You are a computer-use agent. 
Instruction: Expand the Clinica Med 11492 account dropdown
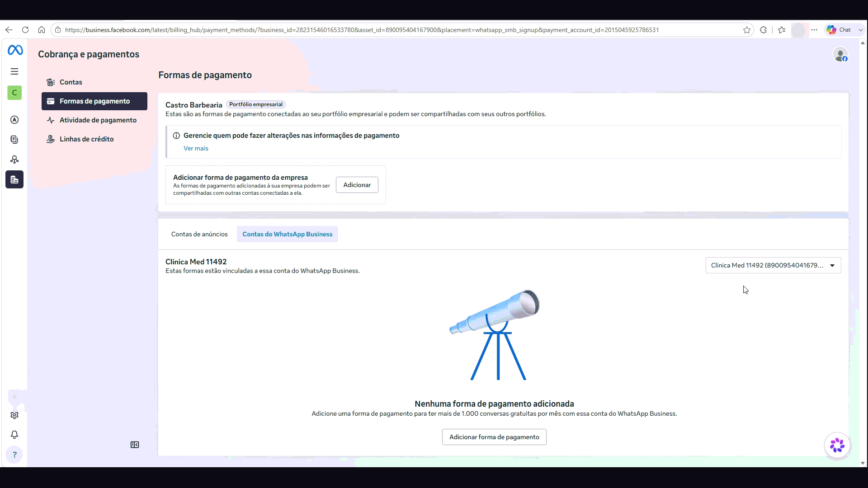pyautogui.click(x=773, y=265)
